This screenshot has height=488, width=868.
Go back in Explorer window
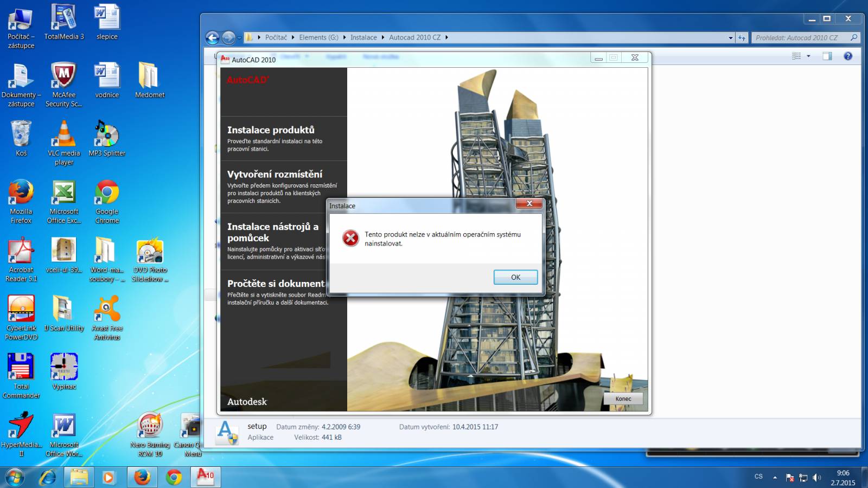click(213, 37)
